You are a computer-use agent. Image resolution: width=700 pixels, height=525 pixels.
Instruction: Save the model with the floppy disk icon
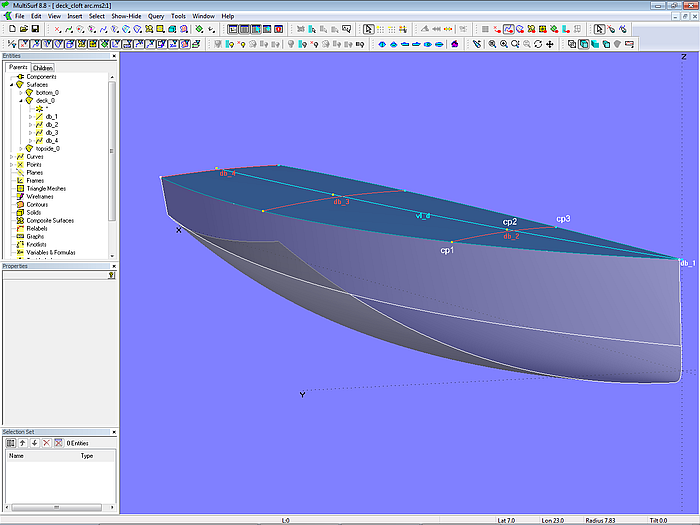tap(35, 29)
